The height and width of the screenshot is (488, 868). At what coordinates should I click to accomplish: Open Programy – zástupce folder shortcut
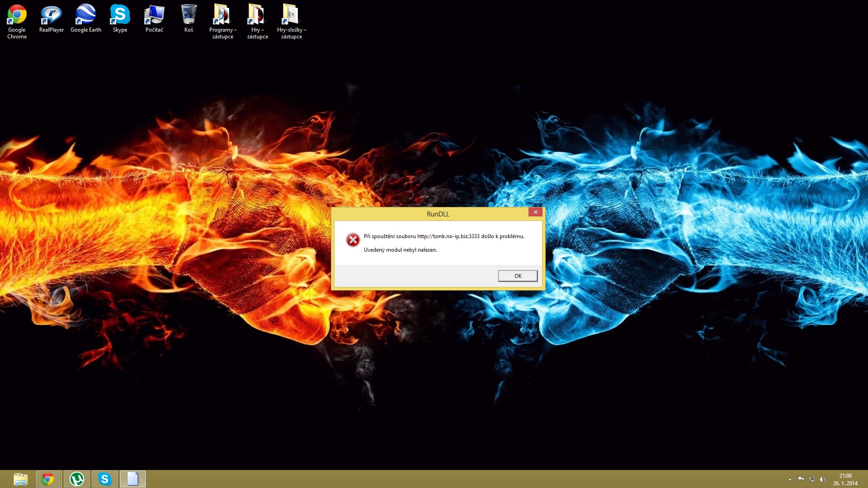(222, 16)
